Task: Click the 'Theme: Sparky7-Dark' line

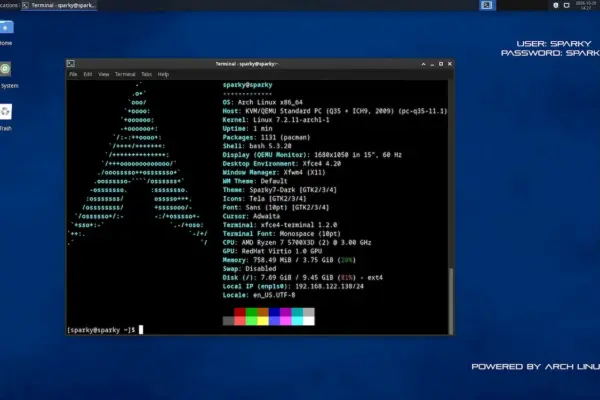Action: tap(280, 190)
